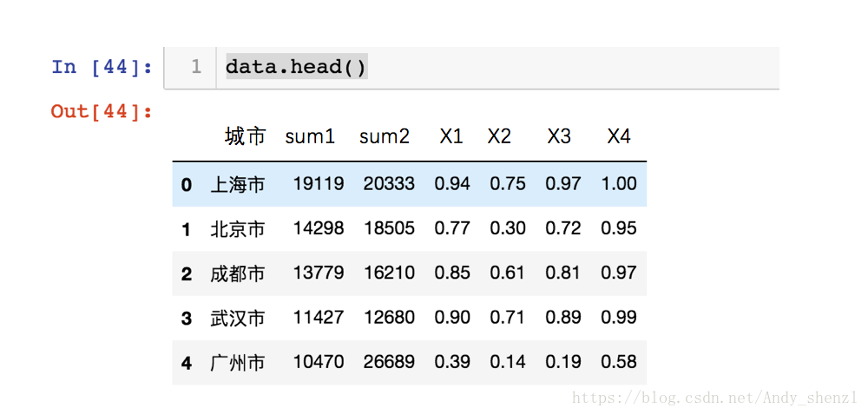Viewport: 868px width, 415px height.
Task: Select the In [44] prompt label
Action: [102, 67]
